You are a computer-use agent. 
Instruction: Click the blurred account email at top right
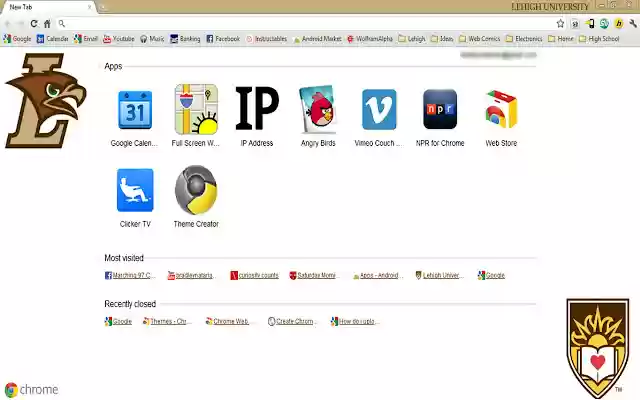tap(498, 55)
